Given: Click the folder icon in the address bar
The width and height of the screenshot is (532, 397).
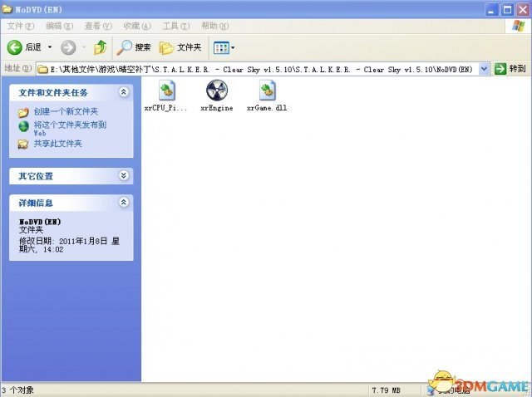Looking at the screenshot, I should (x=42, y=70).
